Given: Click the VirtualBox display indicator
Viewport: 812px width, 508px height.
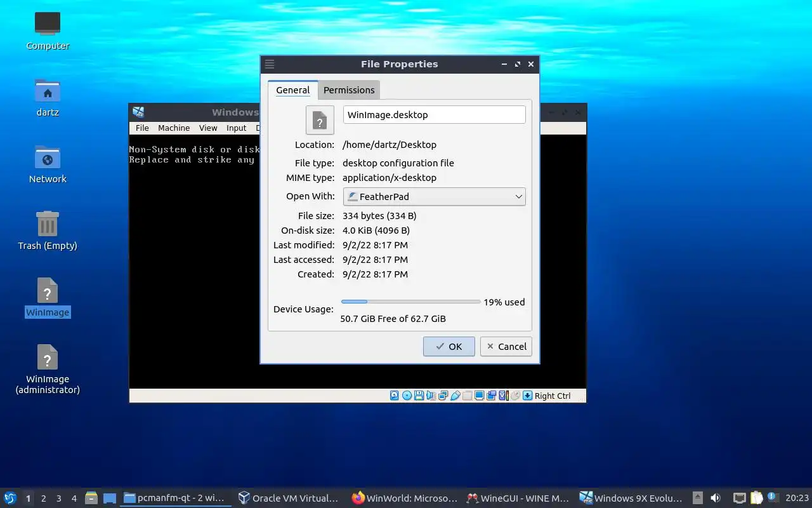Looking at the screenshot, I should click(x=480, y=396).
